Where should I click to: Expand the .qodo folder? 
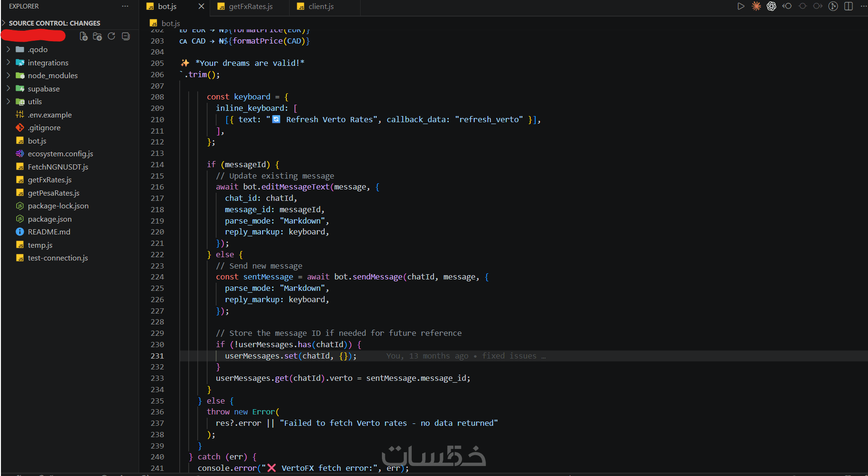tap(37, 49)
